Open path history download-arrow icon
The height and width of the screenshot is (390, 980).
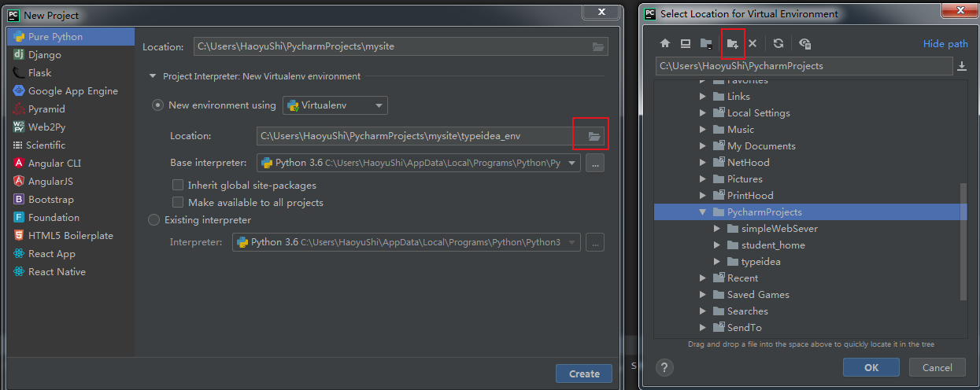coord(962,67)
